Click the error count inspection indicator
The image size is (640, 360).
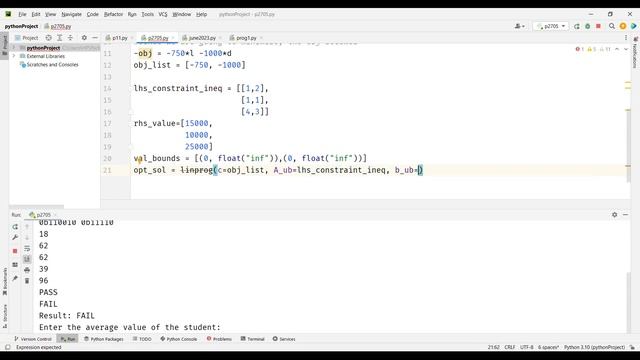coord(580,49)
